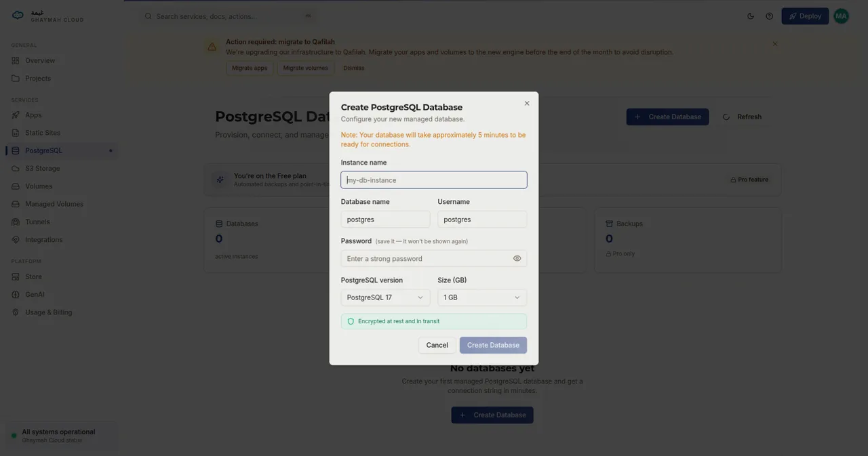Select PostgreSQL in the sidebar
This screenshot has width=868, height=456.
click(61, 150)
